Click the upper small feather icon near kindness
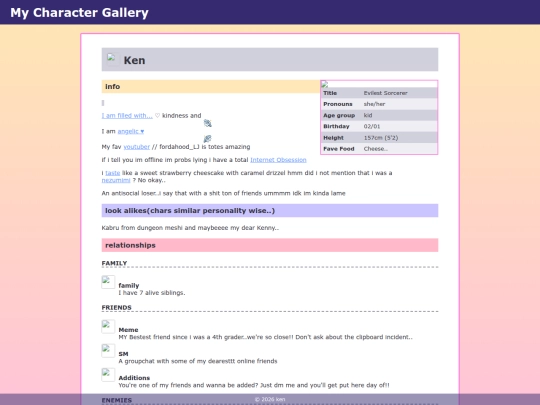 pos(207,123)
